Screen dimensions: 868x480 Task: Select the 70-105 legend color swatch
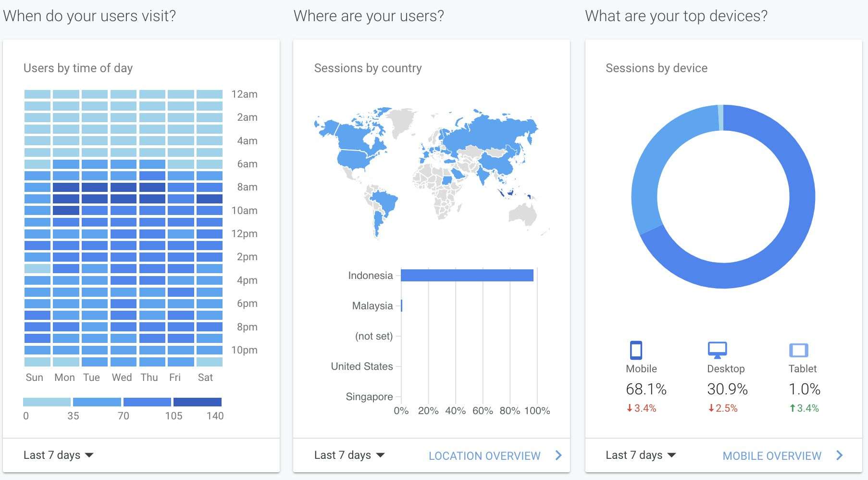[147, 402]
